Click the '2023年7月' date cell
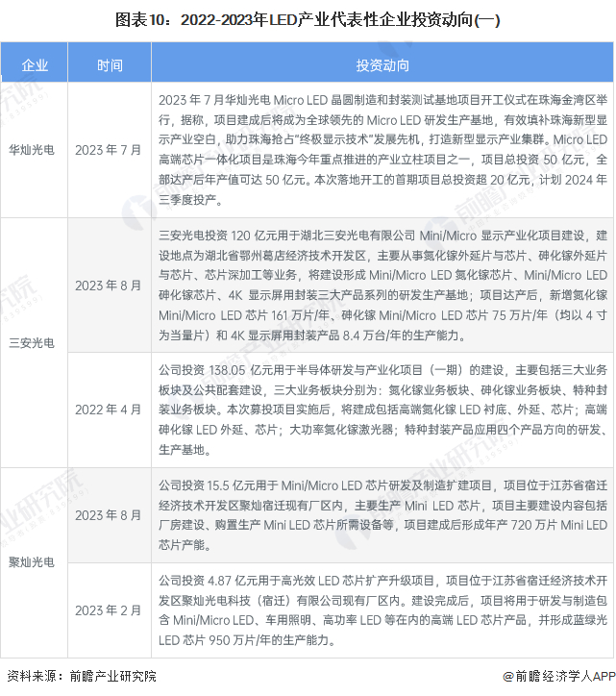This screenshot has height=696, width=616. pos(108,150)
